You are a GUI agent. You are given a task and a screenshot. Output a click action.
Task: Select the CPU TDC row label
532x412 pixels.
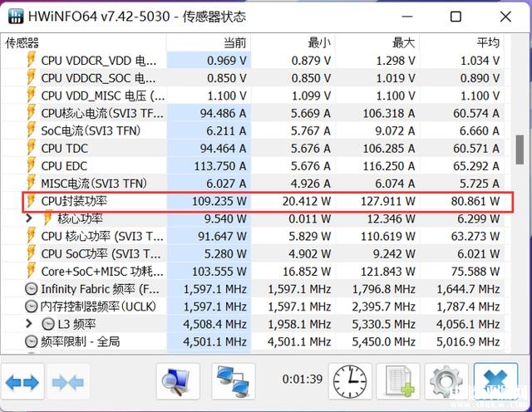[x=65, y=148]
